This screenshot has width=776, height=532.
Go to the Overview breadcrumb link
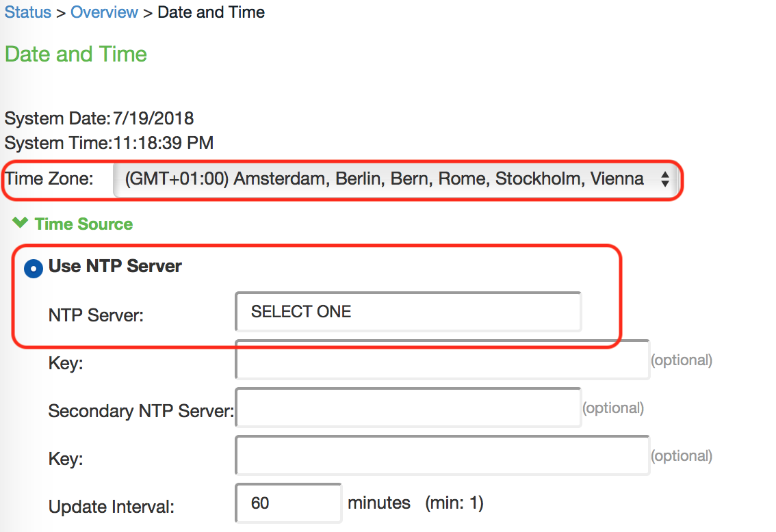(104, 12)
